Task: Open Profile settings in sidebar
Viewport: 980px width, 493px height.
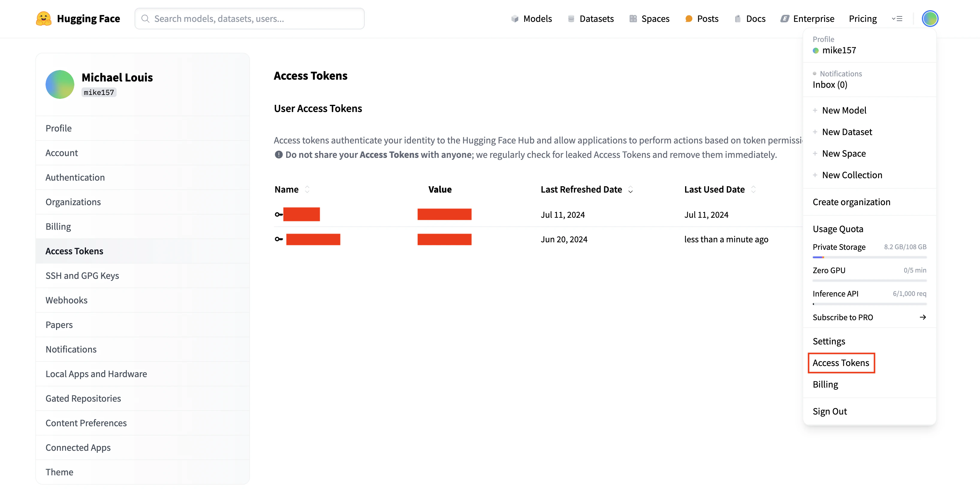Action: [x=143, y=128]
